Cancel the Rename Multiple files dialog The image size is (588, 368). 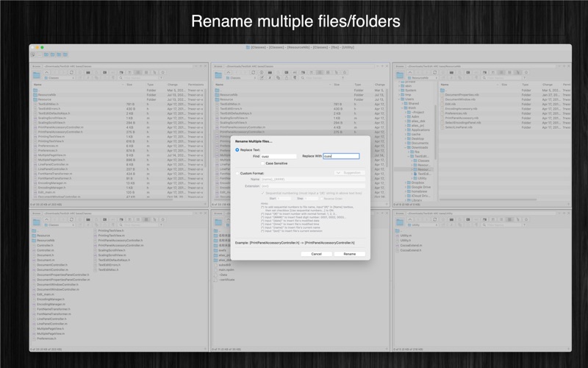coord(316,254)
